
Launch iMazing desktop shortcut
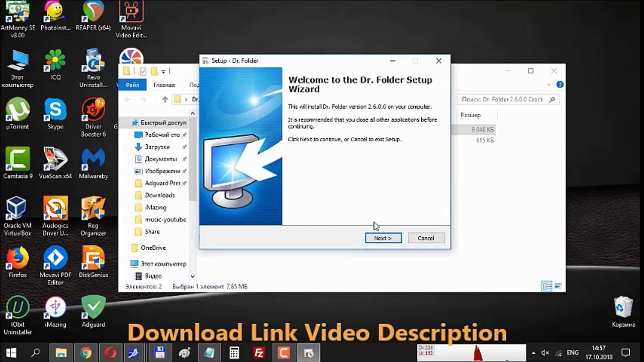[x=55, y=312]
